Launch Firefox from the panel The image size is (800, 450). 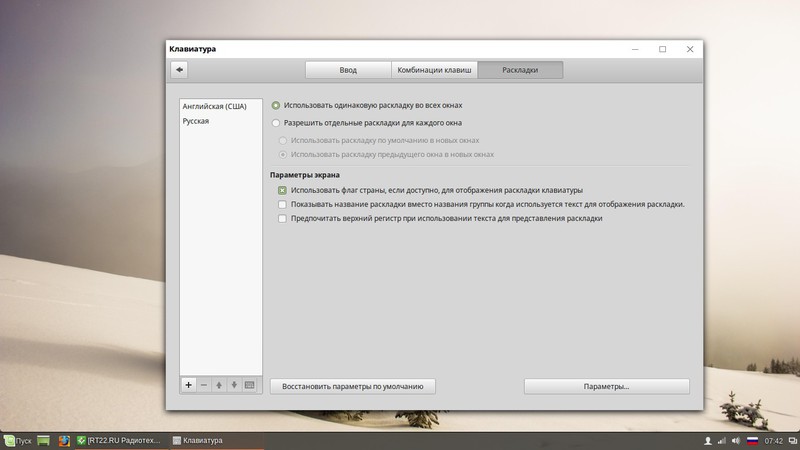(x=63, y=440)
